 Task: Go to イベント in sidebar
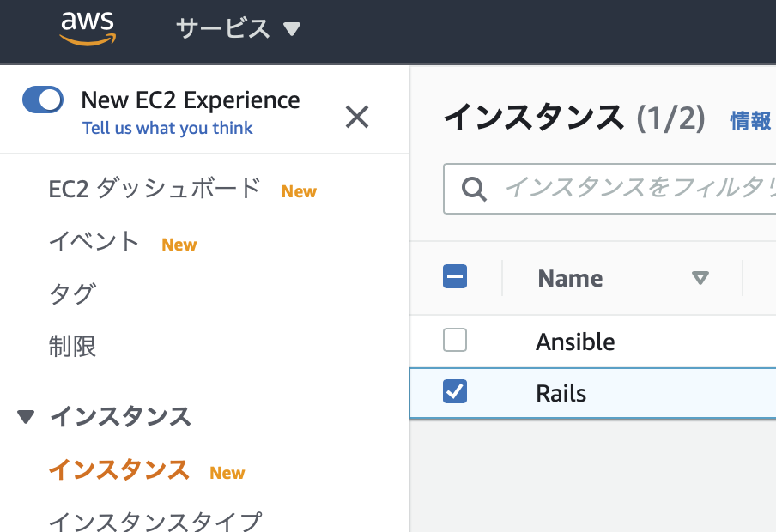(x=94, y=241)
